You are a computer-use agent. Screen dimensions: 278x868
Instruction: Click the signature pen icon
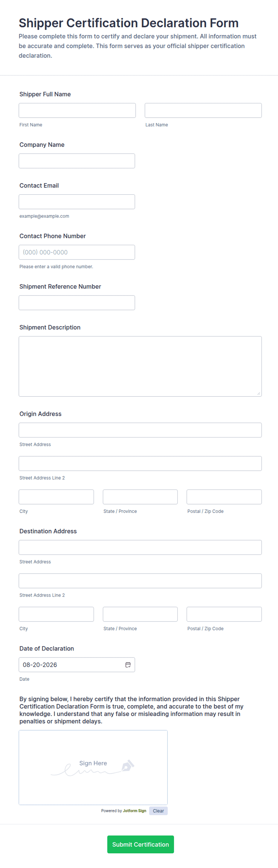128,765
